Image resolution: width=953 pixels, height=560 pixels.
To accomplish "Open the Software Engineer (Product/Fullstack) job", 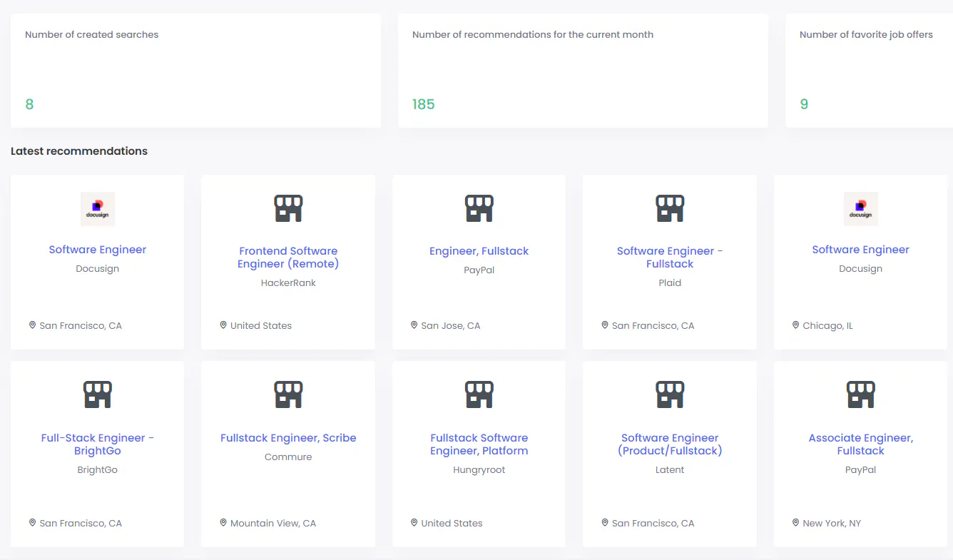I will (670, 444).
